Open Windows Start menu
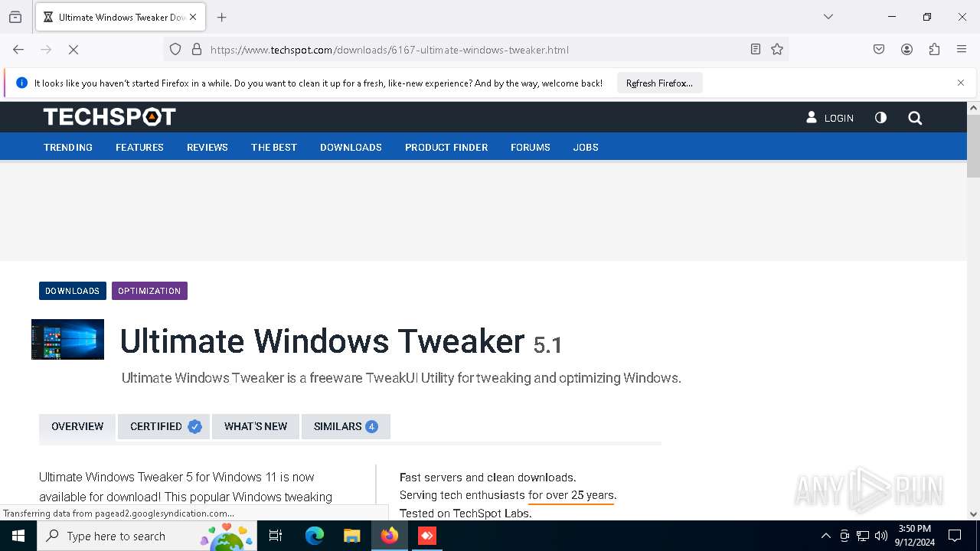The height and width of the screenshot is (551, 980). pyautogui.click(x=18, y=536)
